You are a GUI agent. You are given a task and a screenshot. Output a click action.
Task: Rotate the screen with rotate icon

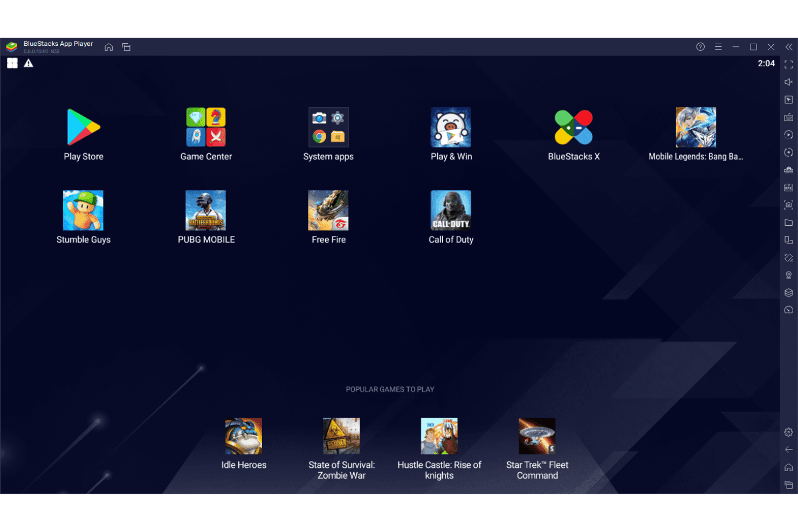click(x=788, y=258)
